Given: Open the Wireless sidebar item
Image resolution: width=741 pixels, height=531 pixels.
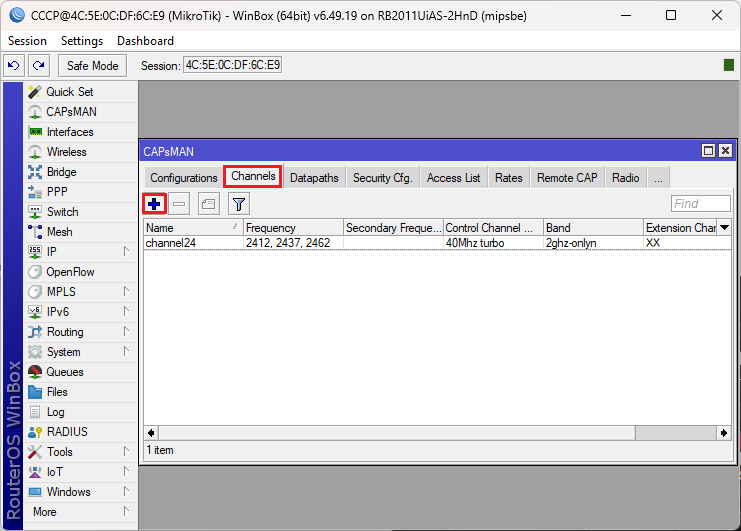Looking at the screenshot, I should pyautogui.click(x=81, y=152).
